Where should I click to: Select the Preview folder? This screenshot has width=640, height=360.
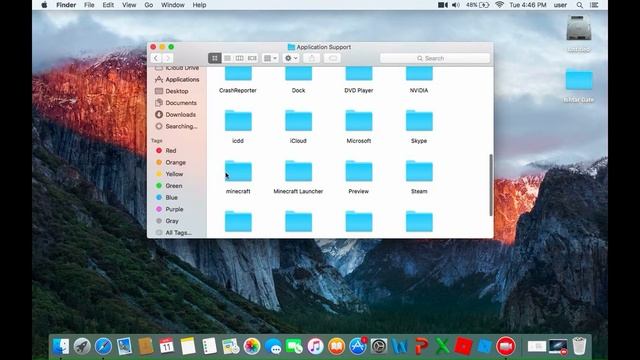tap(359, 177)
